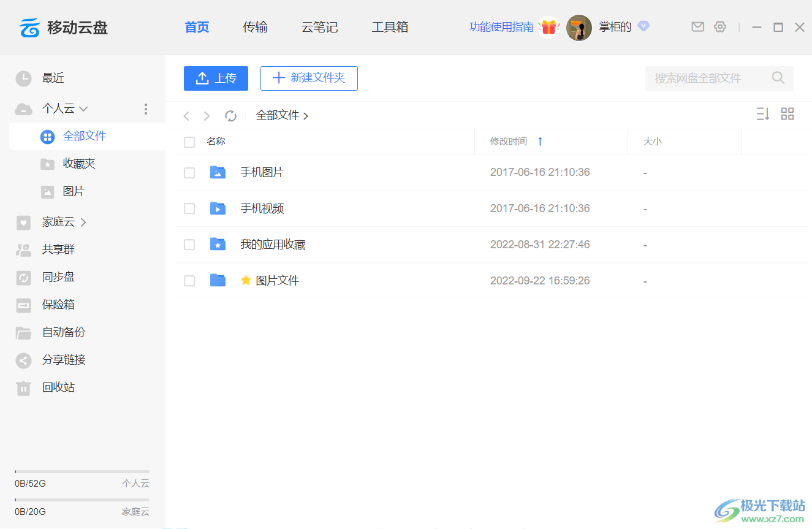
Task: Select 全部文件 in the sidebar
Action: pyautogui.click(x=87, y=137)
